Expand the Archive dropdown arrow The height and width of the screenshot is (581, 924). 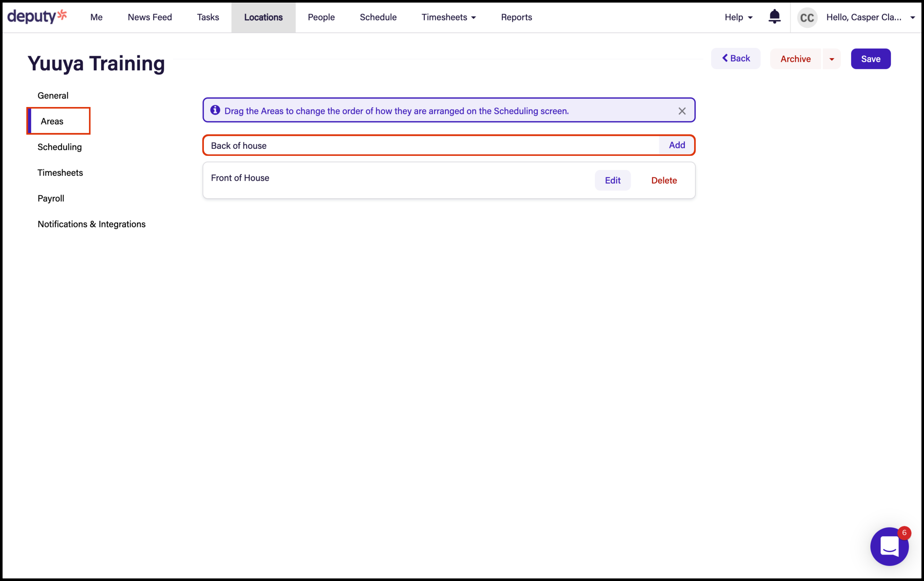click(x=832, y=59)
